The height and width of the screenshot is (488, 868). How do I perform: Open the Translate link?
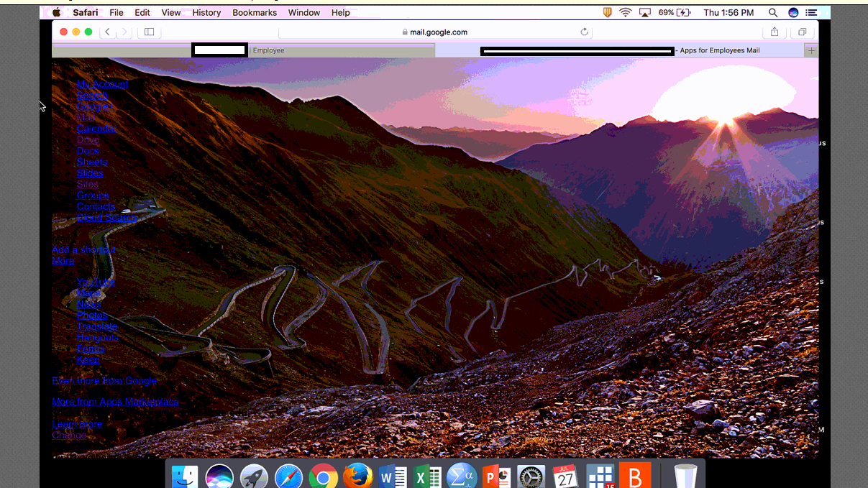(x=97, y=326)
